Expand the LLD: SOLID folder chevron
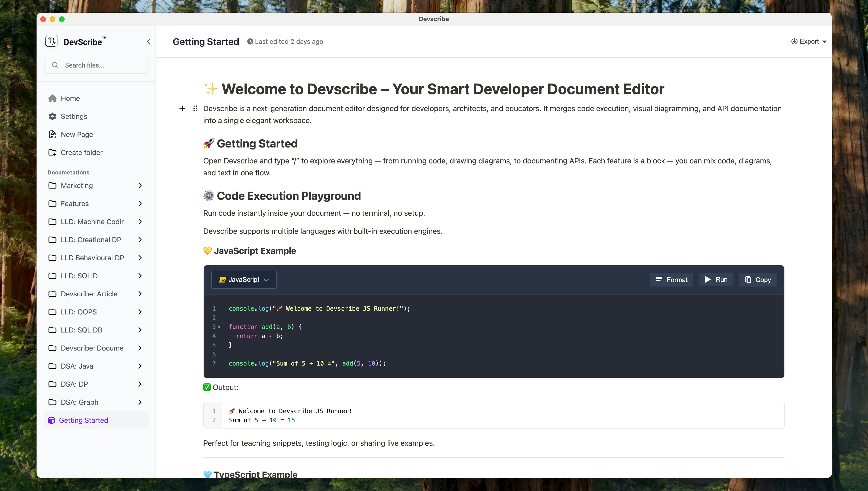This screenshot has width=868, height=491. pos(140,276)
